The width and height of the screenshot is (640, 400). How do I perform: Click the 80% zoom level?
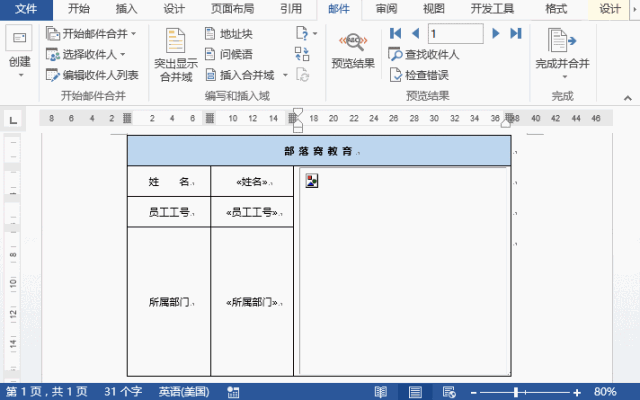pos(605,392)
